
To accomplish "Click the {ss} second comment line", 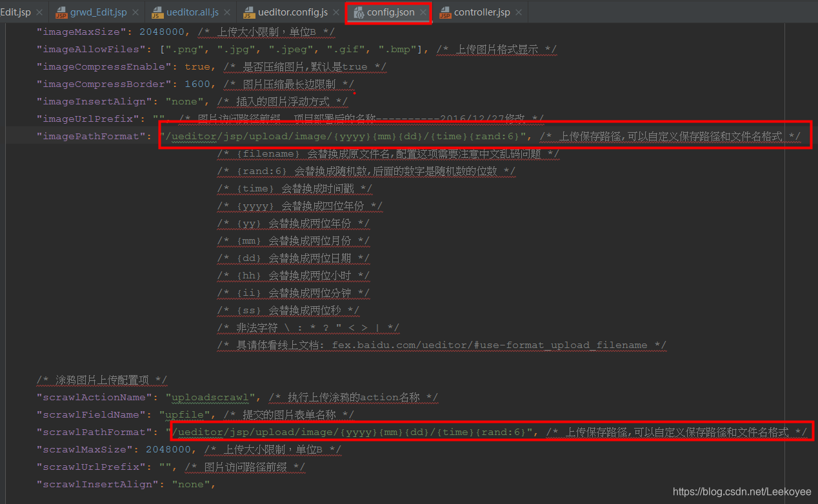I will click(288, 311).
